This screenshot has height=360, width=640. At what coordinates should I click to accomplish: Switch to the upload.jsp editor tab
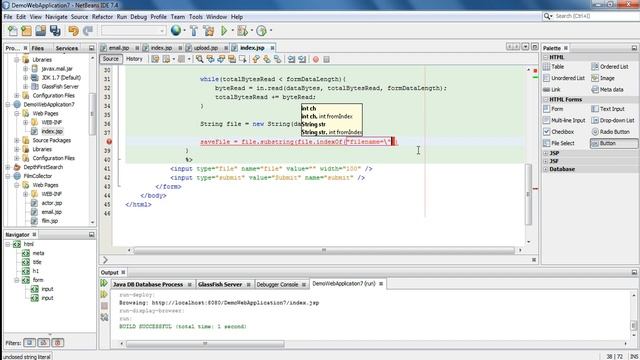(206, 48)
